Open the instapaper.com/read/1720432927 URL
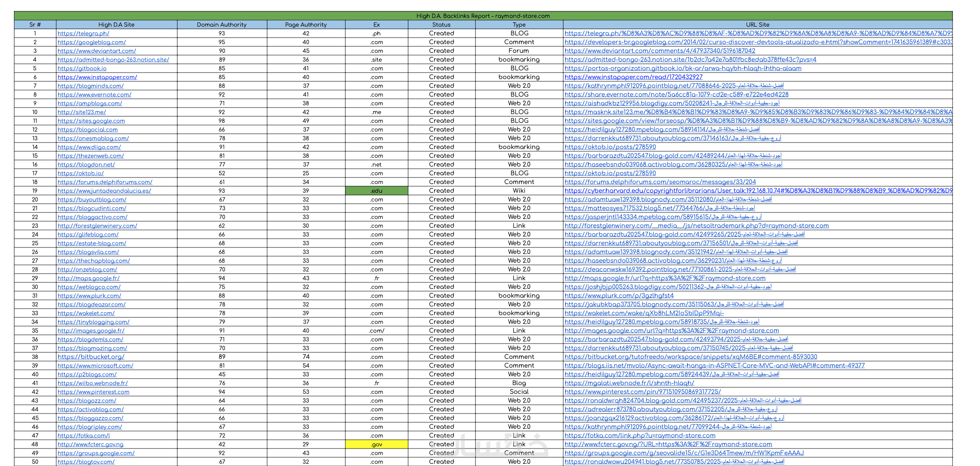980x466 pixels. click(x=634, y=77)
